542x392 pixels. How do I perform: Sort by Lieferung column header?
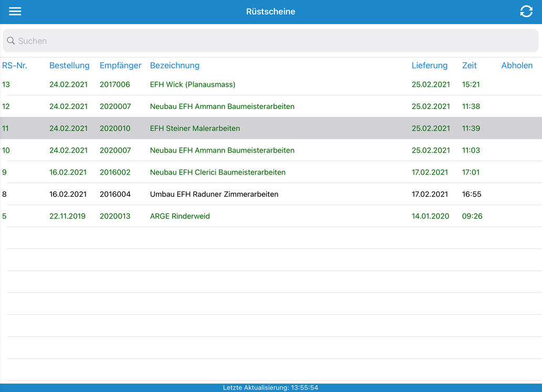tap(429, 65)
